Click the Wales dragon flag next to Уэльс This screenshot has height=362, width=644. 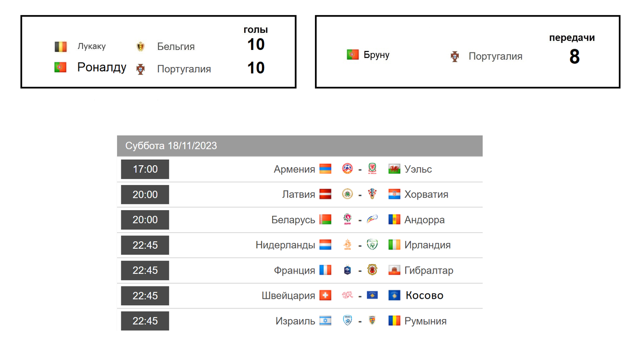394,169
